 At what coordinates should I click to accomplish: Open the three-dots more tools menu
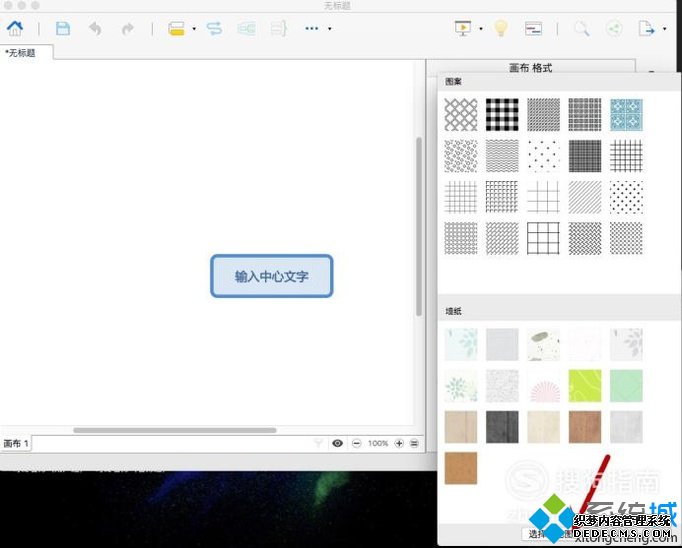(312, 29)
